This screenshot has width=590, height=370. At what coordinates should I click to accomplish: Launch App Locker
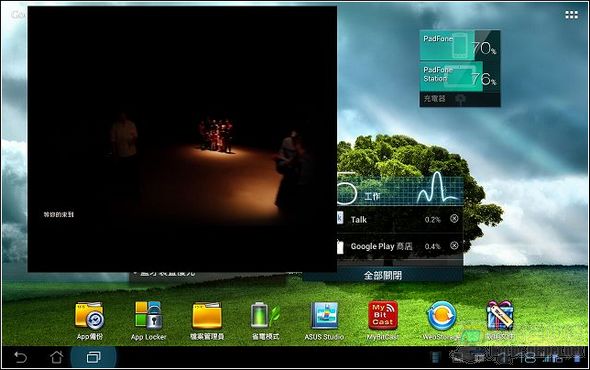pos(148,320)
